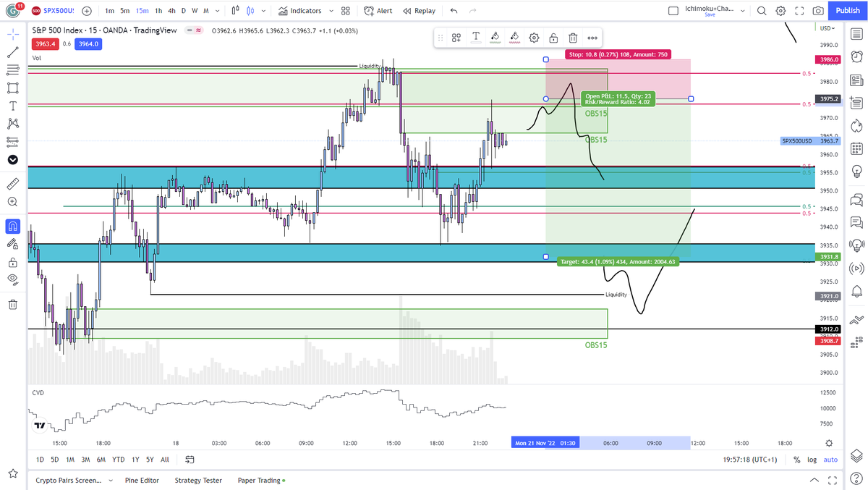Image resolution: width=868 pixels, height=490 pixels.
Task: Select the crosshair cursor tool
Action: pyautogui.click(x=12, y=34)
